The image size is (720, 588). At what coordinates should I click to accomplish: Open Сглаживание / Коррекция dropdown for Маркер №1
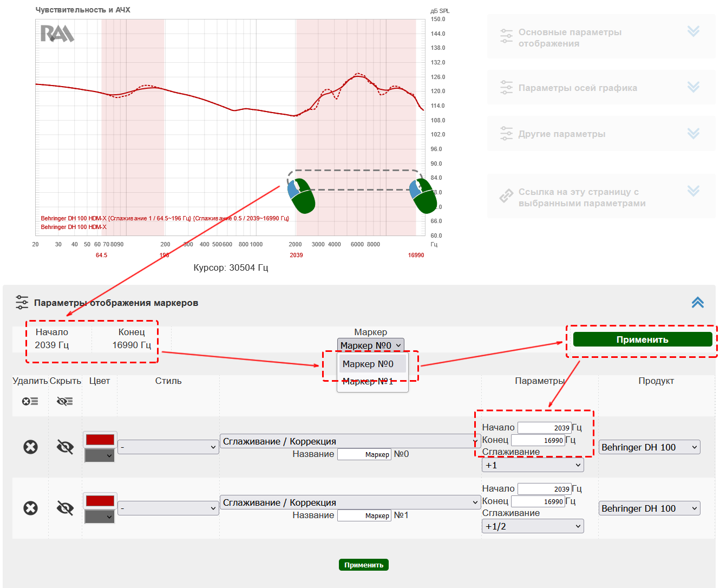click(x=350, y=502)
